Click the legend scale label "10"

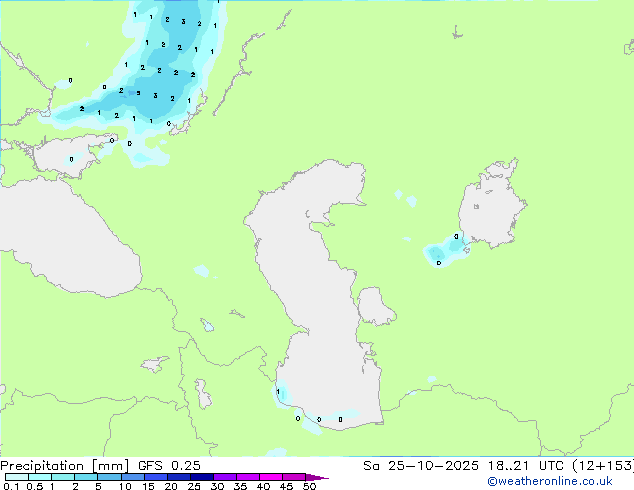pyautogui.click(x=125, y=486)
